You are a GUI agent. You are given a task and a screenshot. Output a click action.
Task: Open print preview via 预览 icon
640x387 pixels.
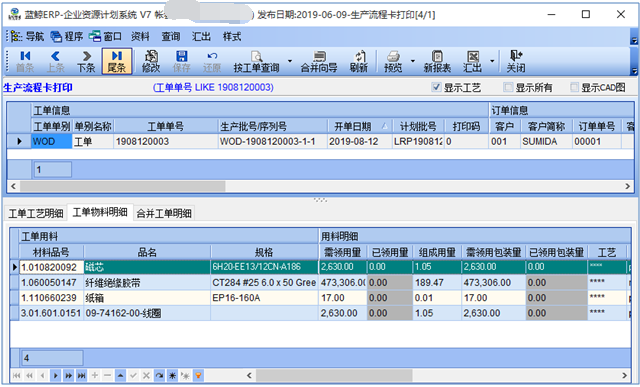(x=393, y=61)
